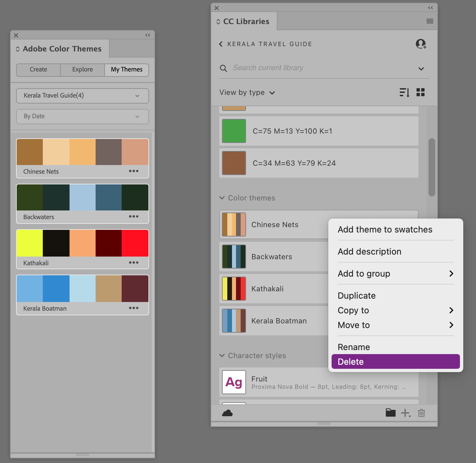
Task: Click the invite collaborators icon in CC Libraries
Action: click(x=421, y=44)
